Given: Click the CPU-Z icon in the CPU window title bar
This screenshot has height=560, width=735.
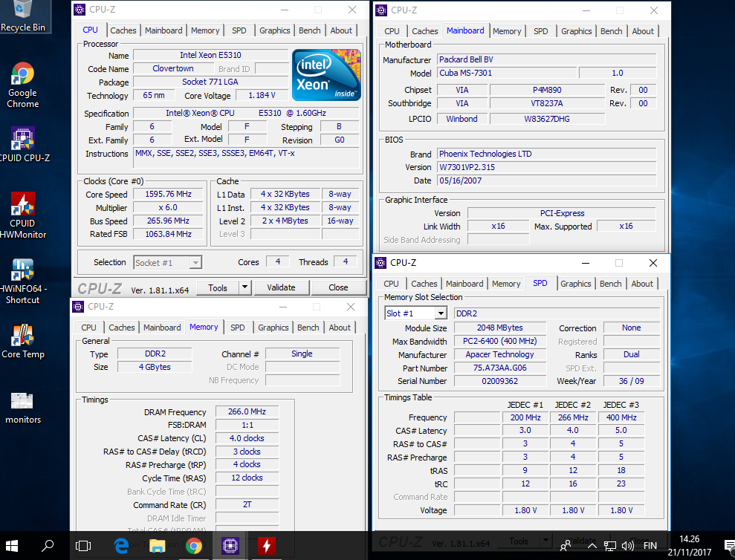Looking at the screenshot, I should pyautogui.click(x=80, y=10).
